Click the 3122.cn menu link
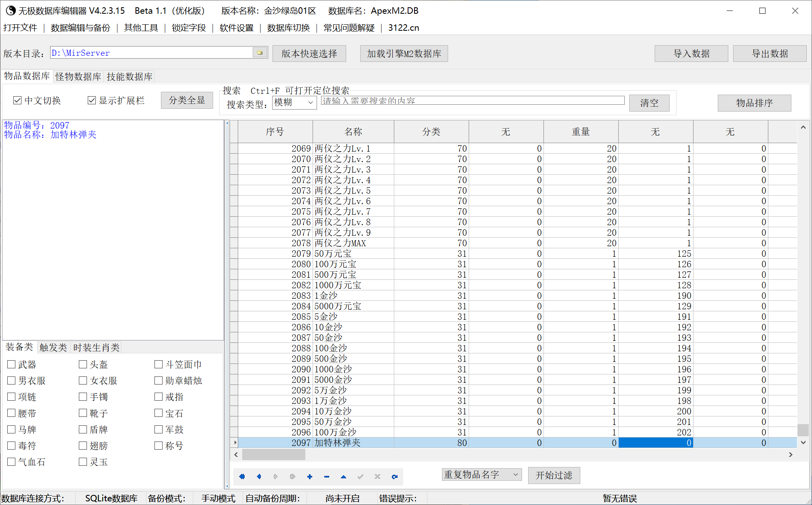Screen dimensions: 812x505 click(x=404, y=27)
